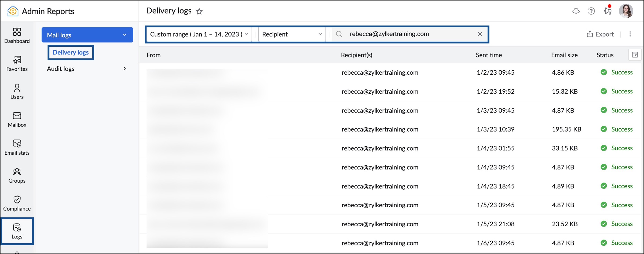Viewport: 644px width, 254px height.
Task: Open the column chooser icon in table header
Action: [x=635, y=55]
